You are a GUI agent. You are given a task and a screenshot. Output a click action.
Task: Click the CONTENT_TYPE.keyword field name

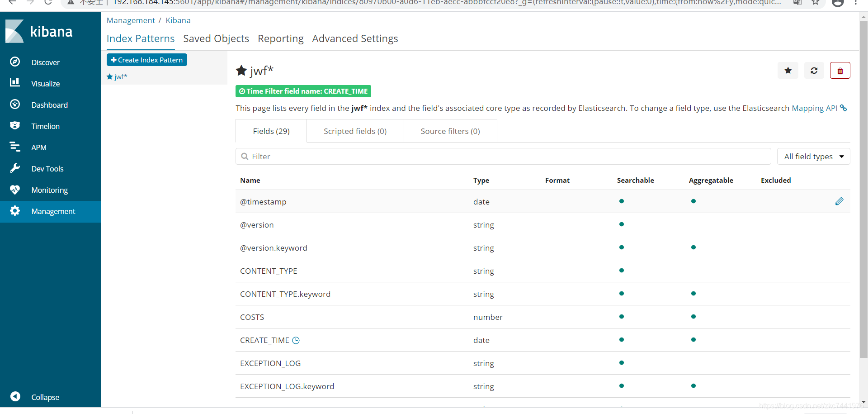(285, 294)
